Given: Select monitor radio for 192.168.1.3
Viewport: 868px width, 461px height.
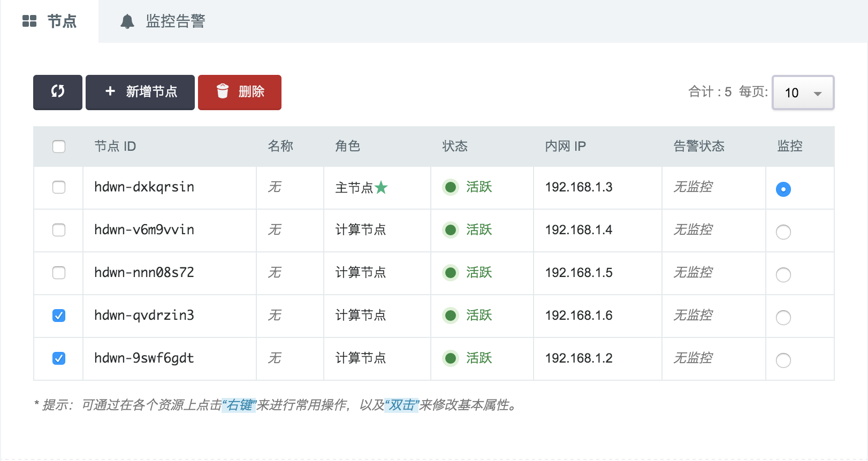Looking at the screenshot, I should pos(783,189).
